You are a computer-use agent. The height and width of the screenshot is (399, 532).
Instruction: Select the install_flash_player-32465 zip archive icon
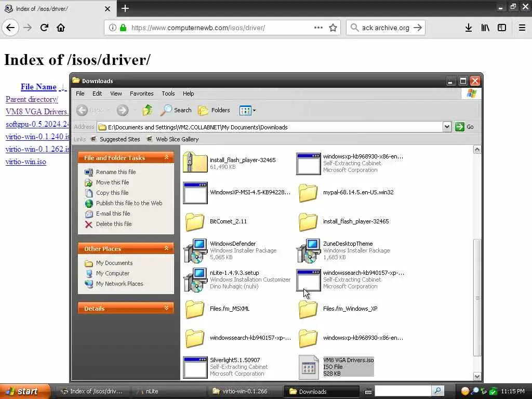click(195, 163)
